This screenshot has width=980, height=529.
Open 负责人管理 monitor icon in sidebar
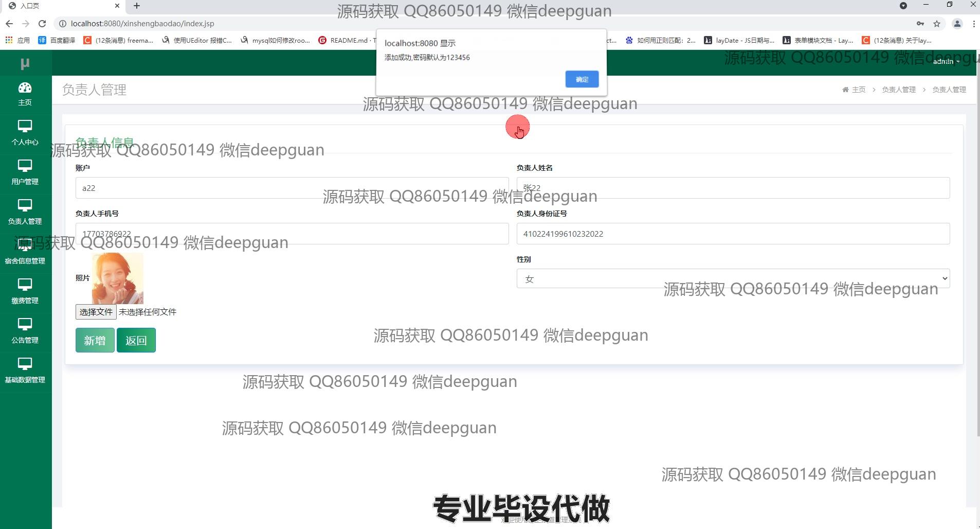pos(25,205)
